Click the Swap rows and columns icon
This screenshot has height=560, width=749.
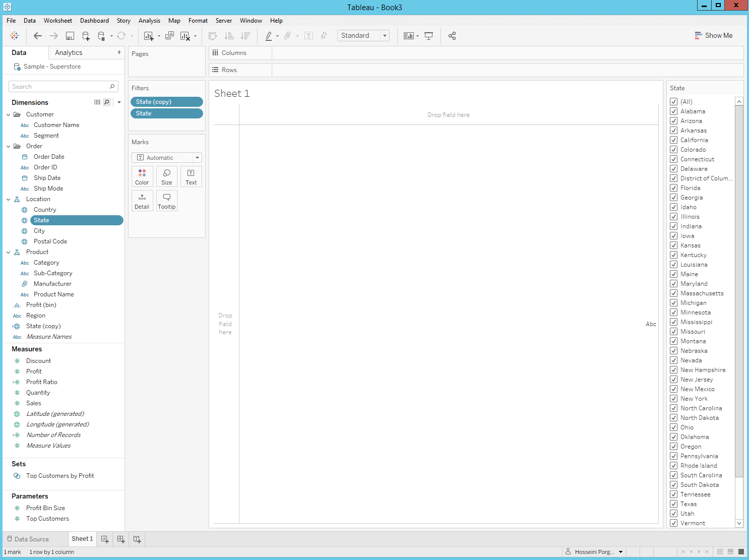(x=213, y=36)
